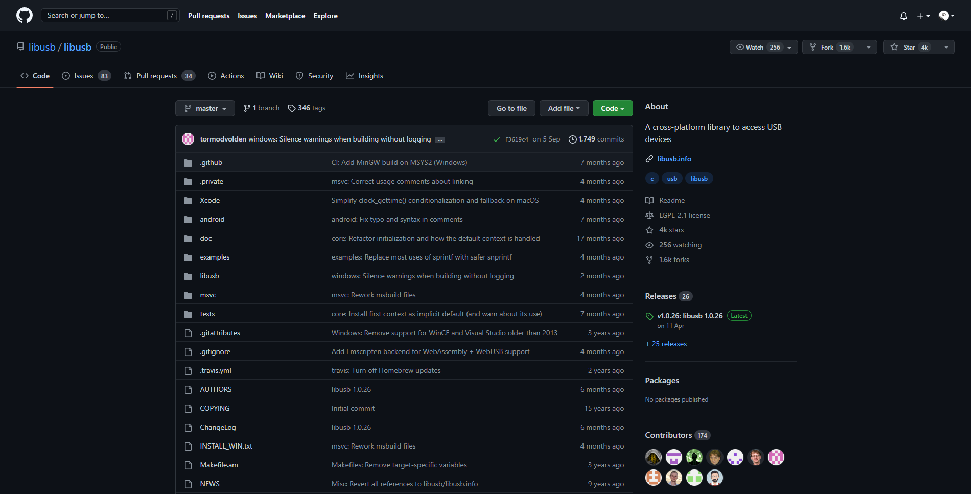This screenshot has height=494, width=980.
Task: Switch to the Code tab
Action: (x=35, y=76)
